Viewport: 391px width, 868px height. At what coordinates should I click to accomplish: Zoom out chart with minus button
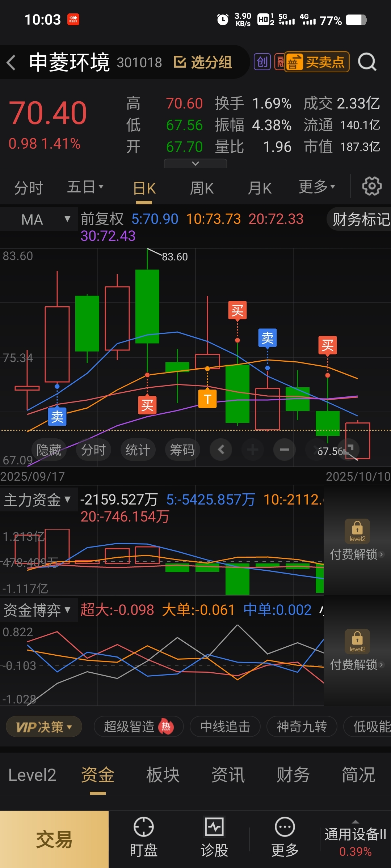click(285, 450)
